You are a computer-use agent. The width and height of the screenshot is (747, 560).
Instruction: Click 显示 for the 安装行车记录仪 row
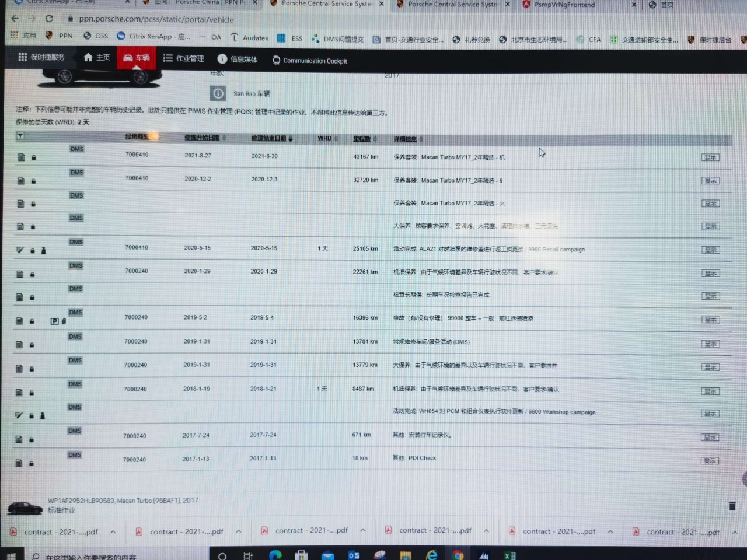pos(710,437)
